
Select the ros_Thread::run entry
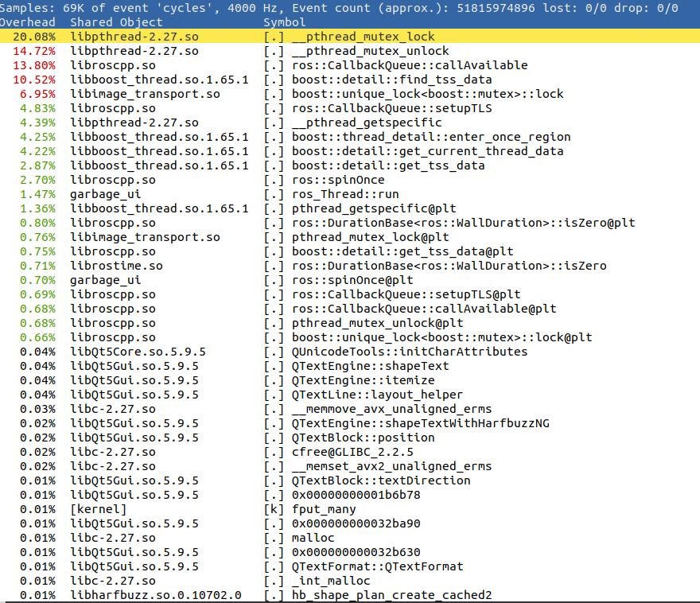[x=350, y=194]
